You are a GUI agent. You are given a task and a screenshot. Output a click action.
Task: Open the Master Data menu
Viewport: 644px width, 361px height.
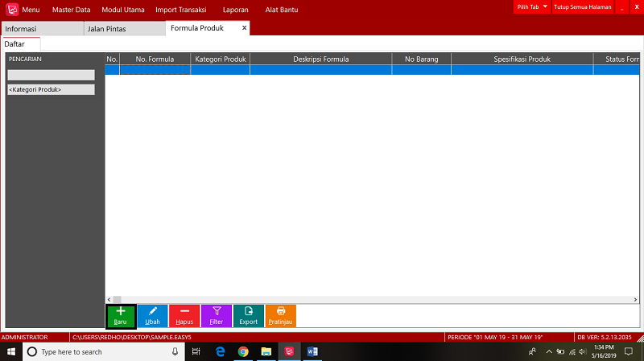71,10
